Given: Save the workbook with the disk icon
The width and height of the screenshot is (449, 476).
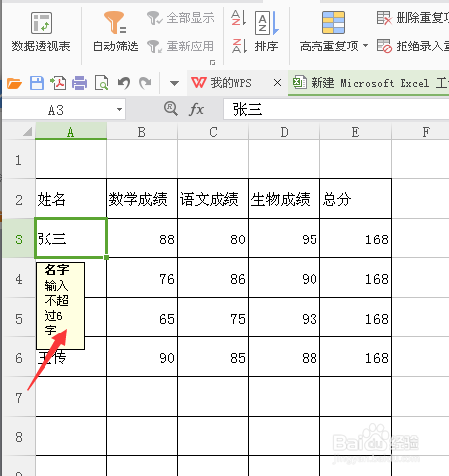Looking at the screenshot, I should [37, 83].
